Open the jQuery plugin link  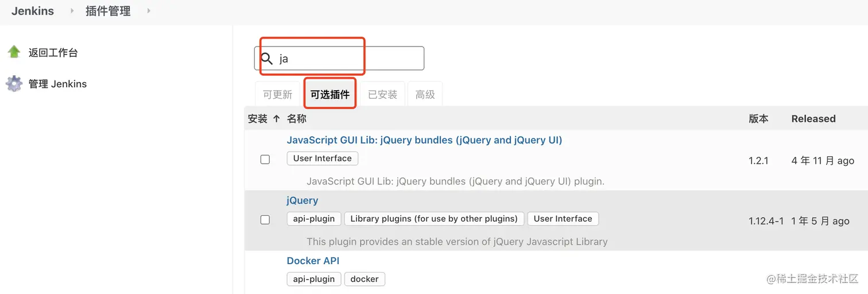[303, 200]
